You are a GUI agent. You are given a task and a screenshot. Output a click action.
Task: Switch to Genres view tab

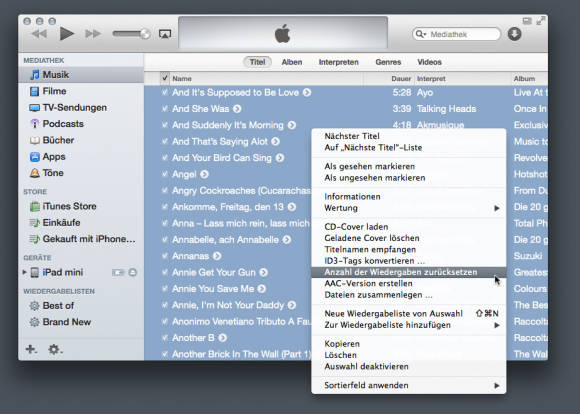[388, 62]
